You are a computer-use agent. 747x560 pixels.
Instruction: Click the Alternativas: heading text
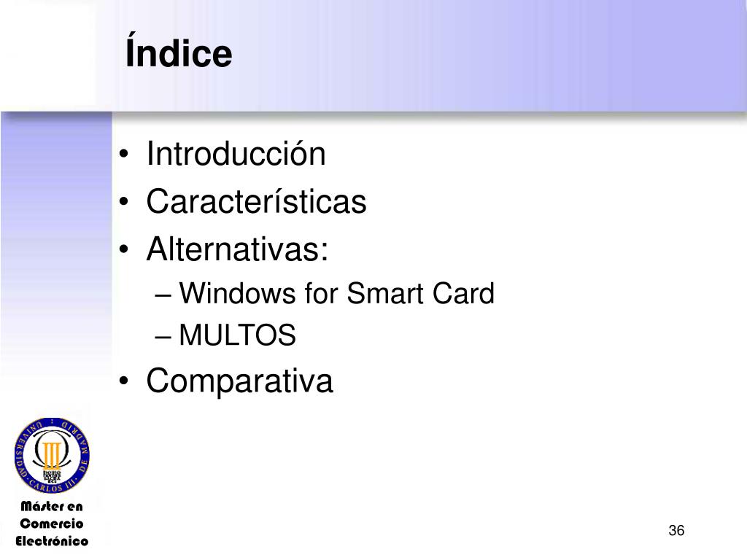pos(237,248)
